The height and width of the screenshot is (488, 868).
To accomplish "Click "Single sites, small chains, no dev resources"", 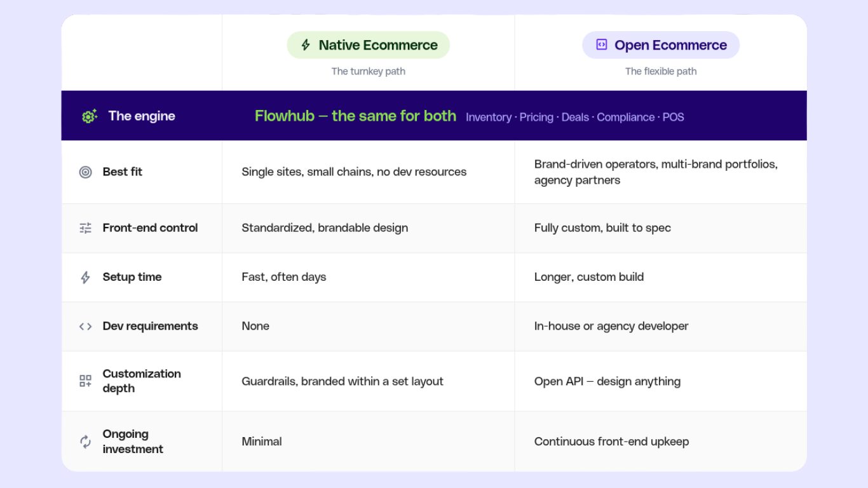I will click(x=354, y=172).
